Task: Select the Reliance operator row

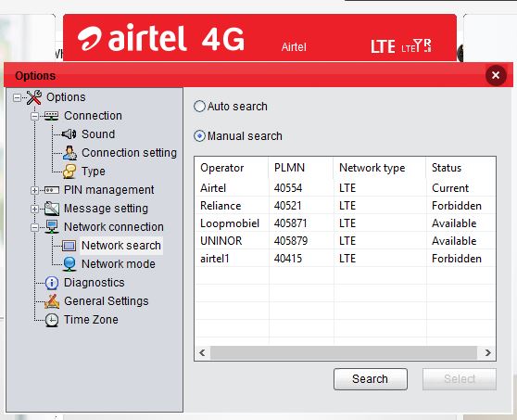Action: pyautogui.click(x=346, y=206)
